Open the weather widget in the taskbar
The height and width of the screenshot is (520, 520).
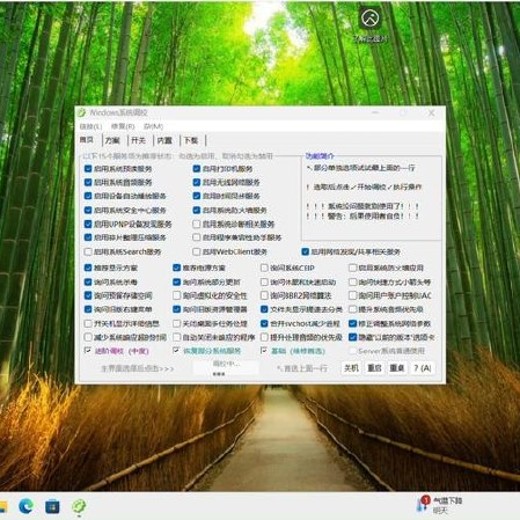[439, 505]
